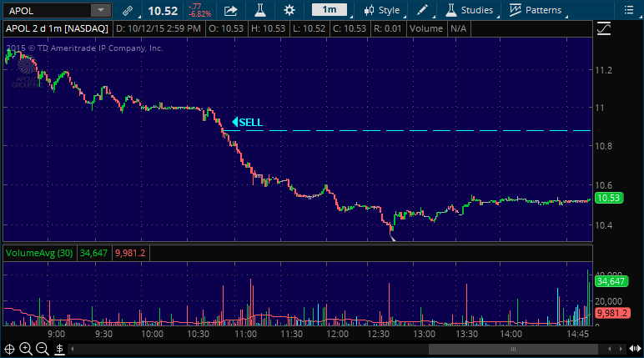Viewport: 644px width, 358px height.
Task: Click the APOL 2 d 1m [NASDAQ] label
Action: point(57,28)
